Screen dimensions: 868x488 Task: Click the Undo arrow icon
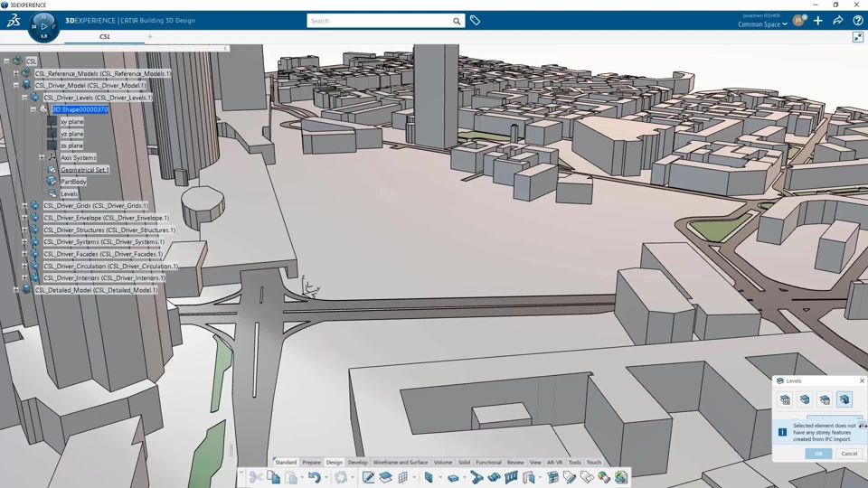[315, 477]
